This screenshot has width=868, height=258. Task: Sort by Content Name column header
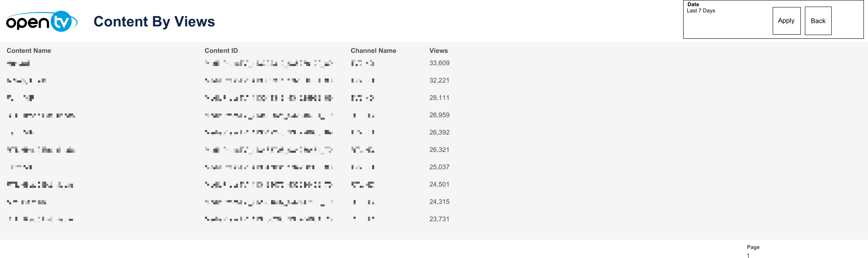tap(29, 51)
